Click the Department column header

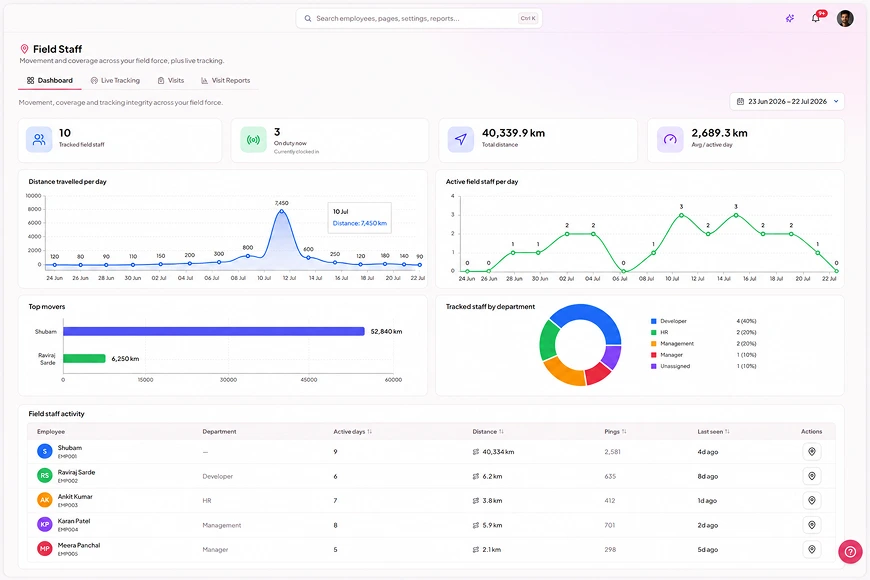coord(219,432)
